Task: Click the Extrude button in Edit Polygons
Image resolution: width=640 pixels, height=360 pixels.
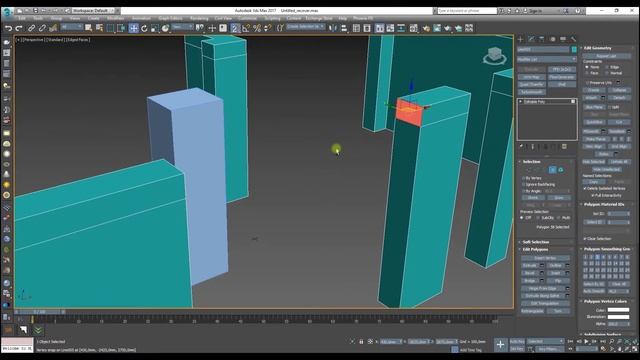Action: (530, 266)
